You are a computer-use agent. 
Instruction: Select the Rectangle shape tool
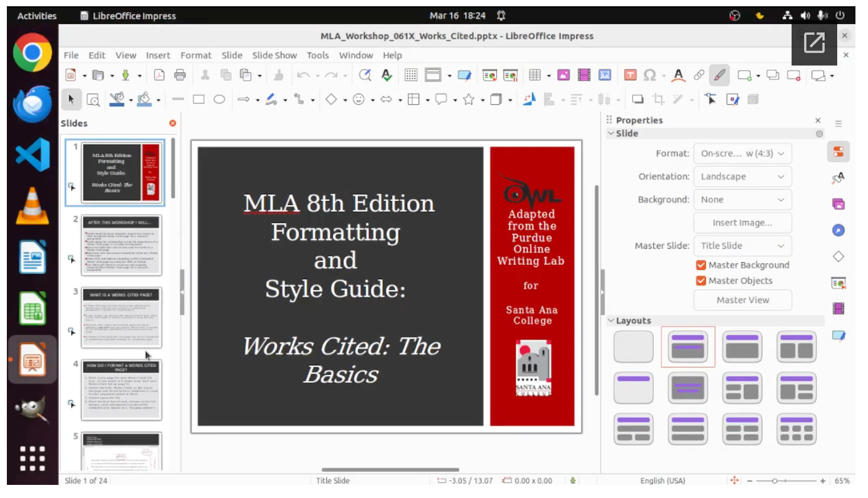click(x=198, y=100)
